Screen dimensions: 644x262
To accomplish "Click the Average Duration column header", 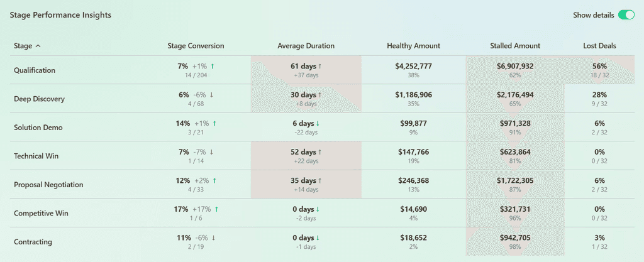I will pyautogui.click(x=306, y=46).
